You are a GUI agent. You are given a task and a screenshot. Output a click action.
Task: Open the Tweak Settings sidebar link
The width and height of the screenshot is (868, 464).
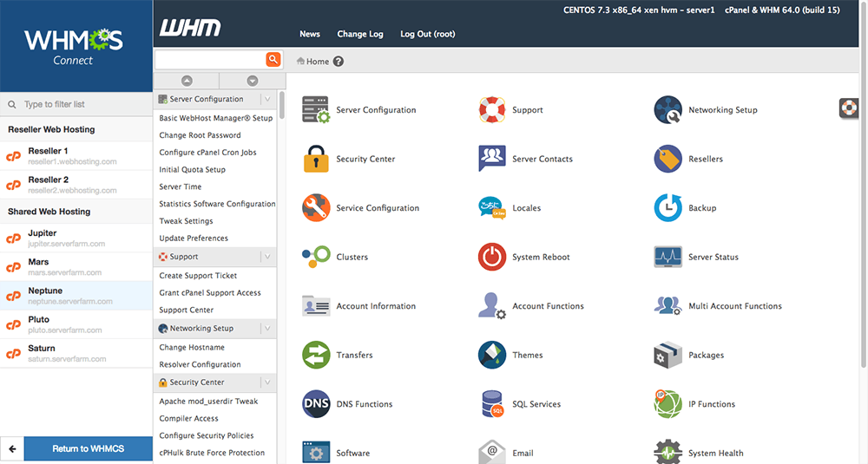186,221
